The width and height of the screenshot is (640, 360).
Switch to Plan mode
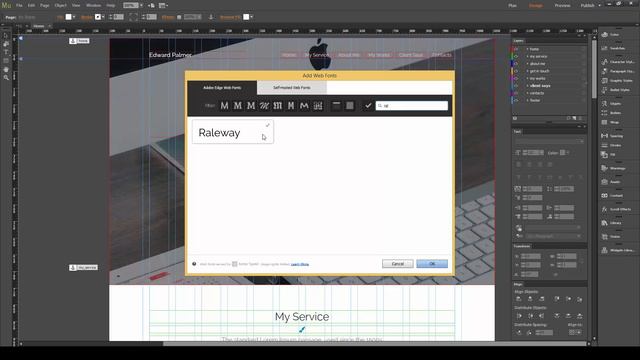pos(512,5)
